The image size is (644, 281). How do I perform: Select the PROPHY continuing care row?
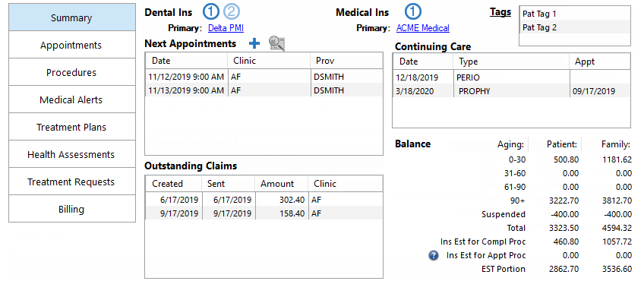511,91
